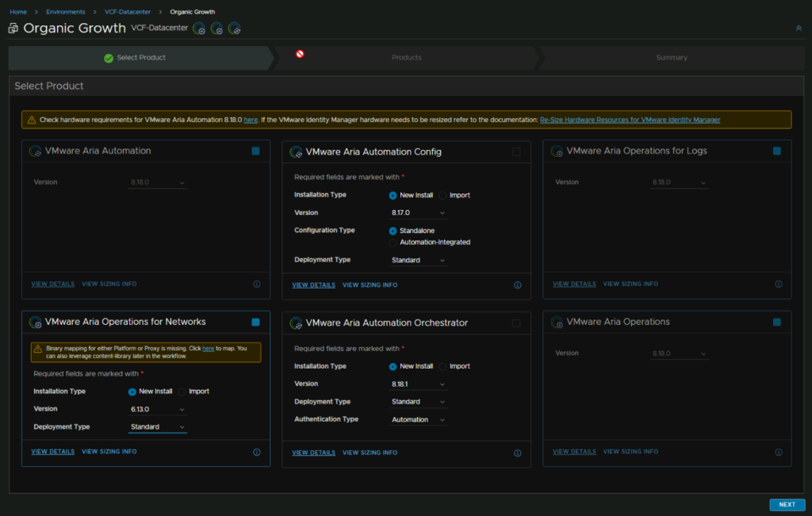Click the VMware Aria Operations card's product icon
This screenshot has width=812, height=516.
click(557, 323)
